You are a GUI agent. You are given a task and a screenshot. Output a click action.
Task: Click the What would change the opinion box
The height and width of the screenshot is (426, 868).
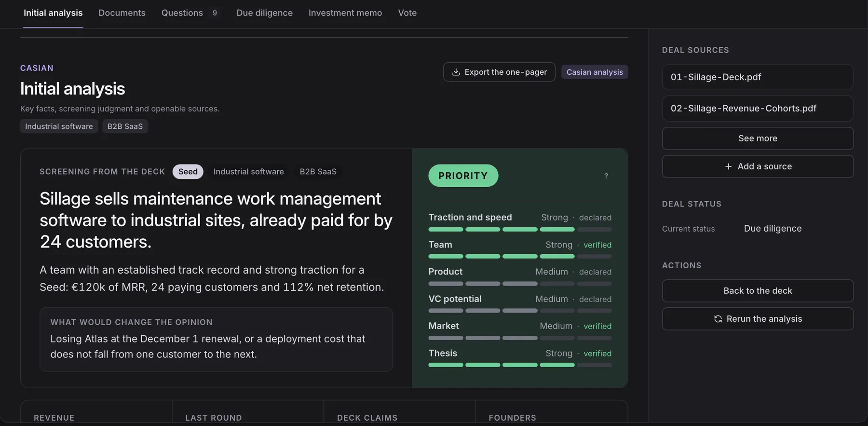216,340
